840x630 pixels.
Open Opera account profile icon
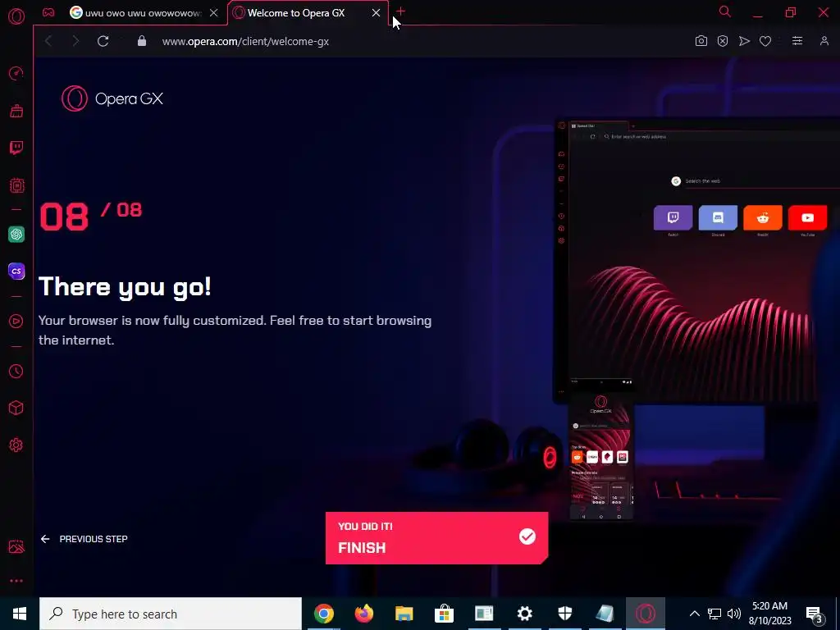[x=824, y=41]
